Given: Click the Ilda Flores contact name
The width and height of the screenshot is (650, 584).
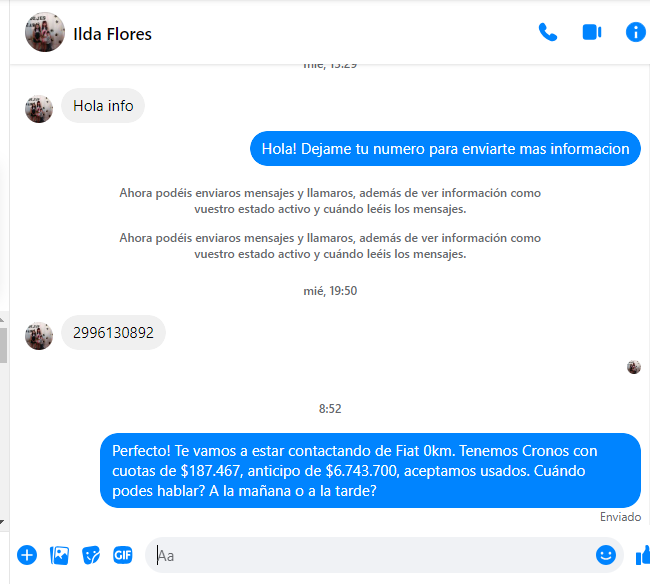Looking at the screenshot, I should (x=112, y=34).
